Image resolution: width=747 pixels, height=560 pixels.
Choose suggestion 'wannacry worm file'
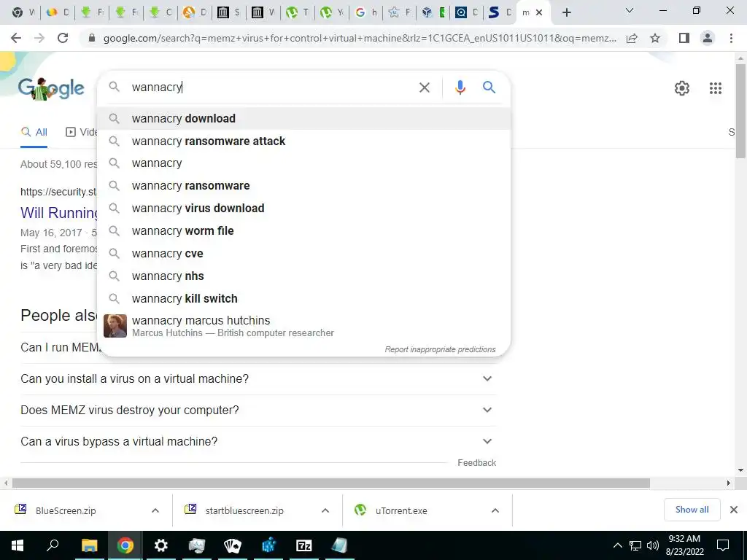tap(303, 231)
